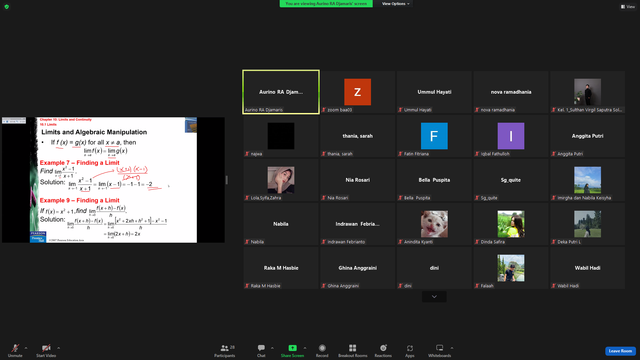The height and width of the screenshot is (360, 640).
Task: Select the dini participant tile
Action: pyautogui.click(x=434, y=268)
